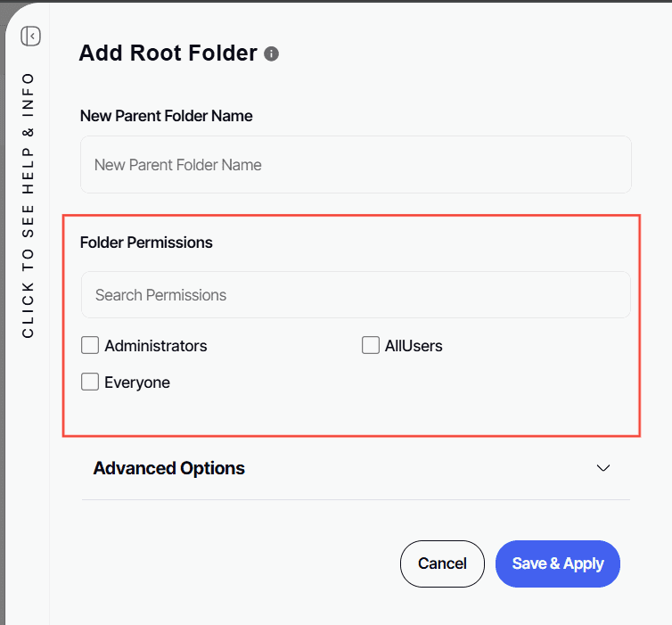The image size is (672, 625).
Task: Enable the Administrators permission checkbox
Action: coord(90,345)
